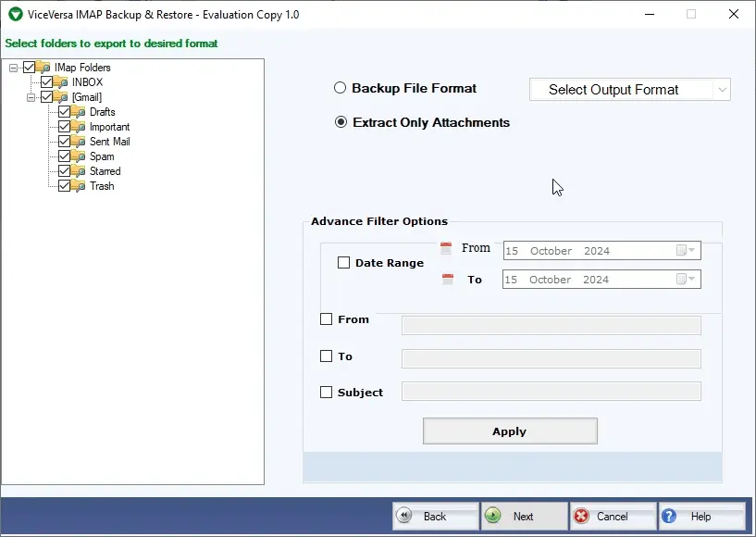The image size is (756, 537).
Task: Click the rewind icon on Back button
Action: (x=404, y=516)
